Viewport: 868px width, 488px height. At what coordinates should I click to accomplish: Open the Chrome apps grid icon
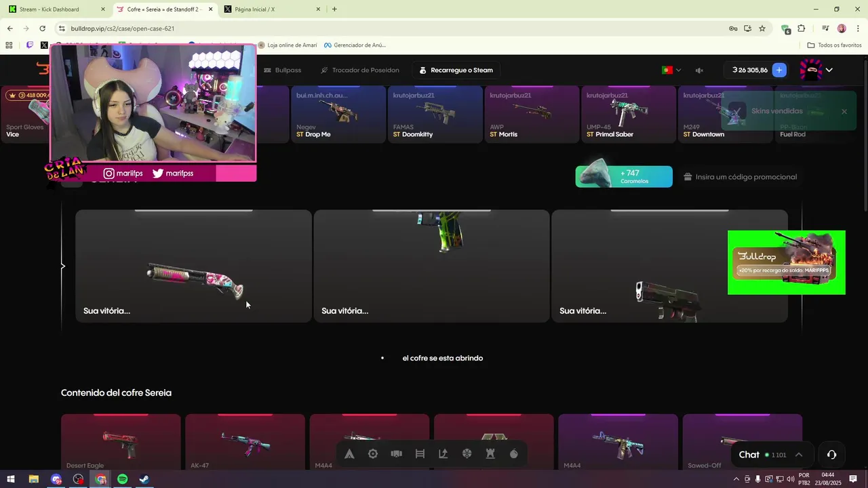coord(9,45)
